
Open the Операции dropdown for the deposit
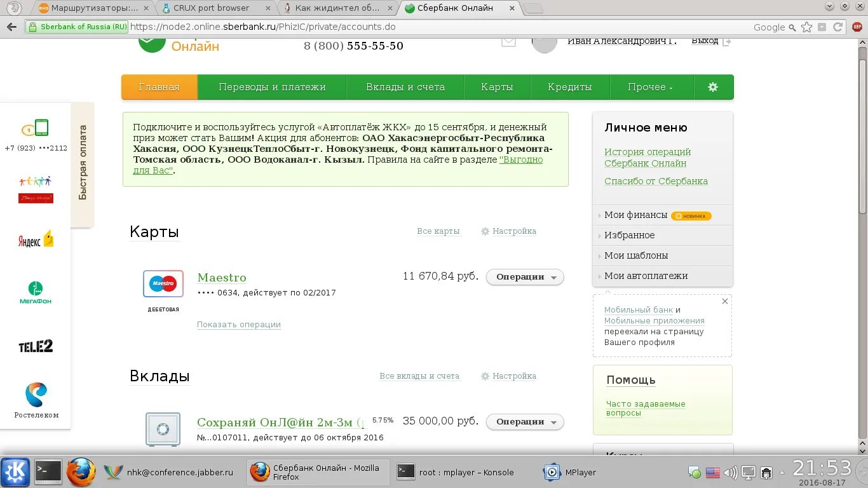pos(525,422)
